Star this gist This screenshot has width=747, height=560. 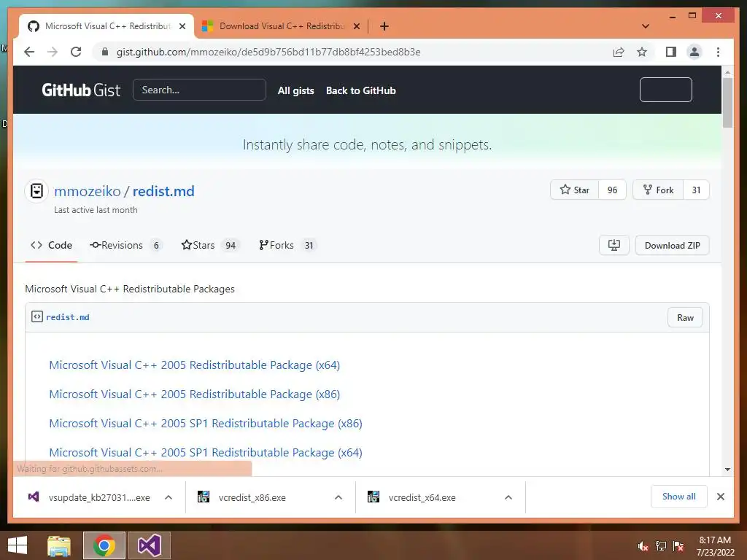[575, 190]
